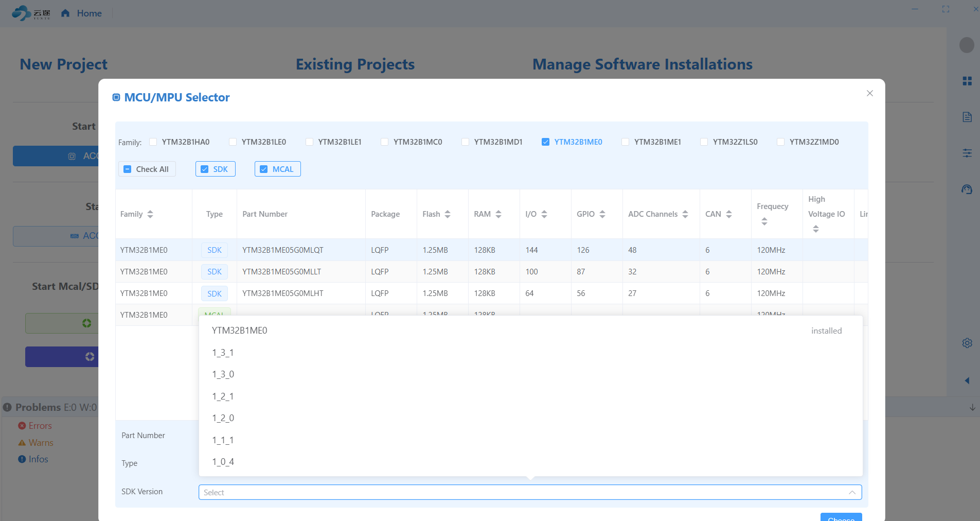The image size is (980, 521).
Task: Select row with part YTM32B1ME05G0MLLT
Action: pyautogui.click(x=491, y=271)
